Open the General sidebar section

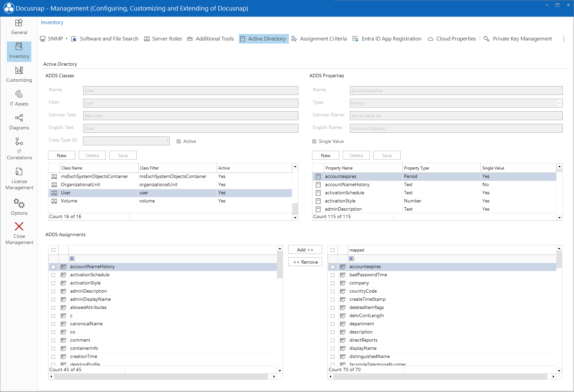(x=19, y=27)
